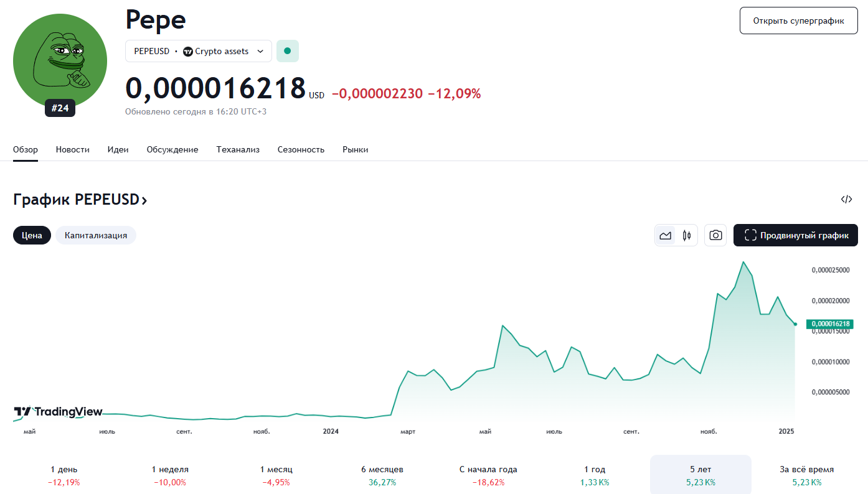Select the 1 день time range
Viewport: 868px width, 494px height.
pyautogui.click(x=64, y=475)
